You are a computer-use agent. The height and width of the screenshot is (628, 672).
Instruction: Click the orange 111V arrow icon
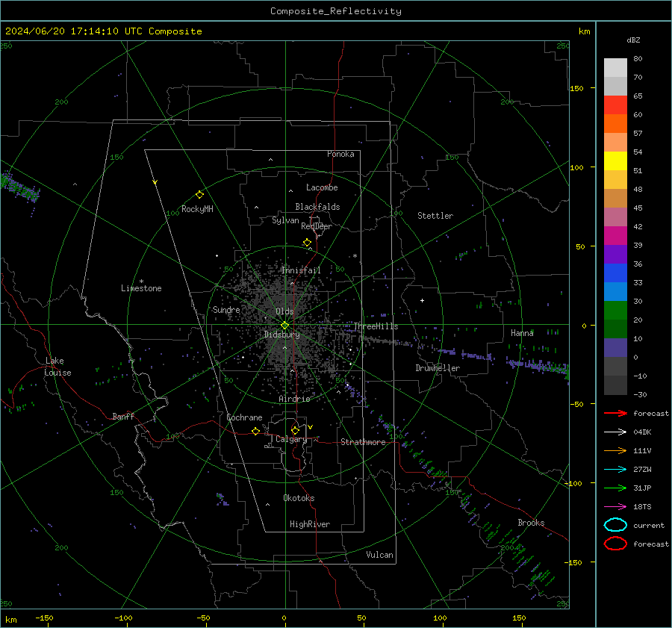pyautogui.click(x=615, y=450)
